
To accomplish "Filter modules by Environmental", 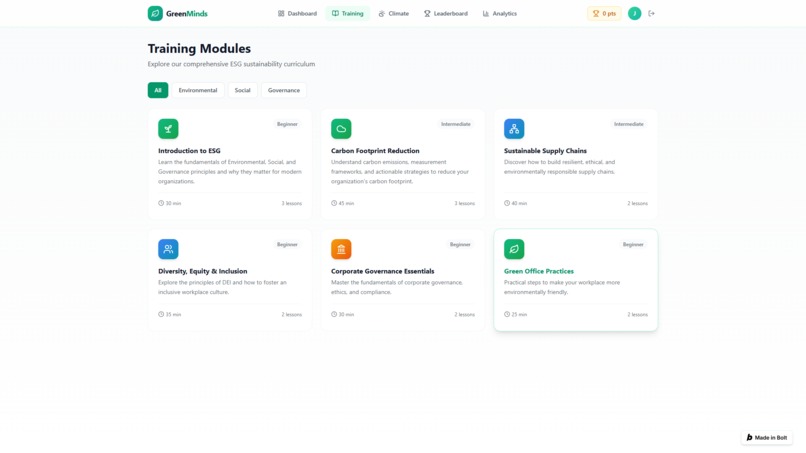I will [x=198, y=90].
